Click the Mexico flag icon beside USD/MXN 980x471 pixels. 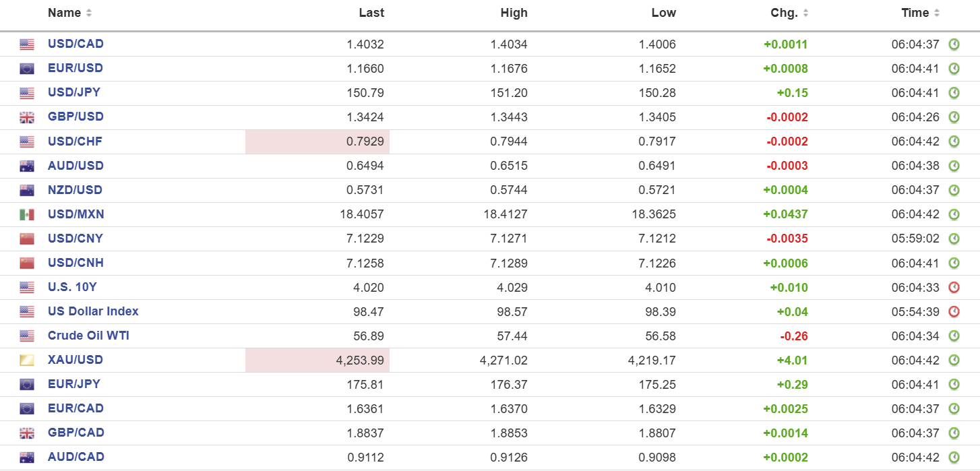click(27, 214)
